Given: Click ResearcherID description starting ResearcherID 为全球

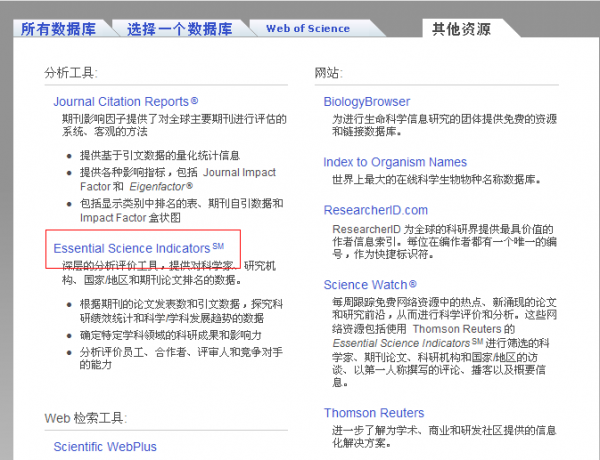Looking at the screenshot, I should tap(444, 241).
